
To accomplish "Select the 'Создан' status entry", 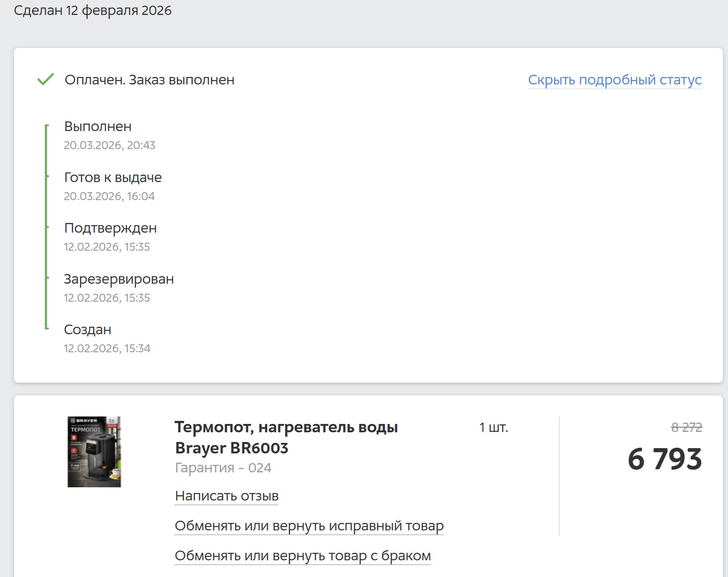I will pyautogui.click(x=87, y=330).
